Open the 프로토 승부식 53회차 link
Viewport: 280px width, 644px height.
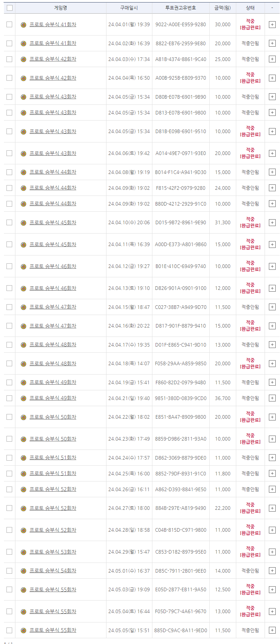click(53, 552)
